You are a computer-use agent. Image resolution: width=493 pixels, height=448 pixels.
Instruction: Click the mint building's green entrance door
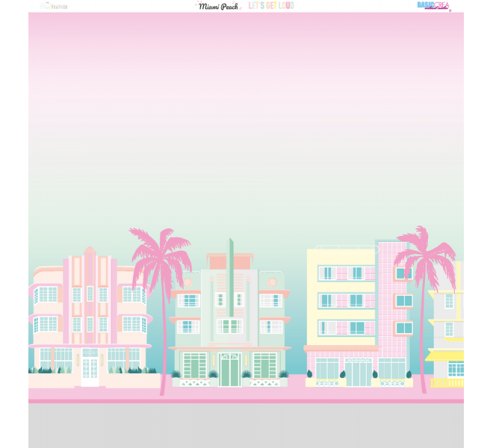coord(229,370)
